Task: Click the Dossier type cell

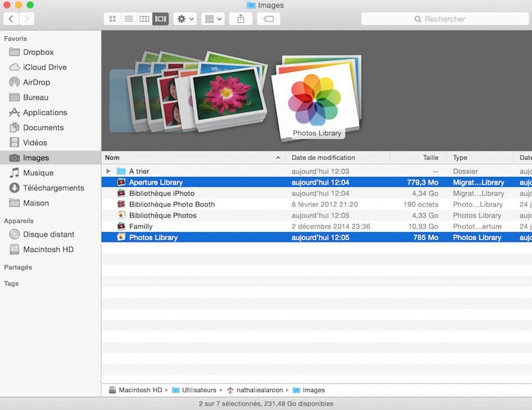Action: pyautogui.click(x=465, y=171)
